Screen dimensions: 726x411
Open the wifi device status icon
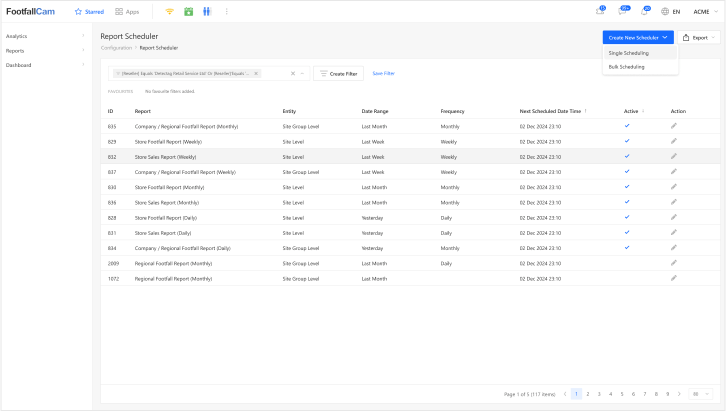169,12
